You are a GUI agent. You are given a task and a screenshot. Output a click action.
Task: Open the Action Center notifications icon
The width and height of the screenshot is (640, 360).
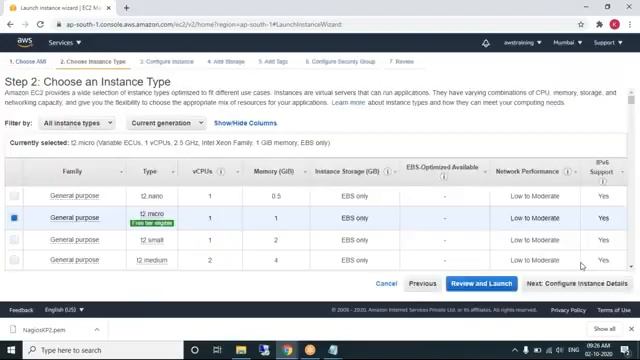tap(625, 350)
